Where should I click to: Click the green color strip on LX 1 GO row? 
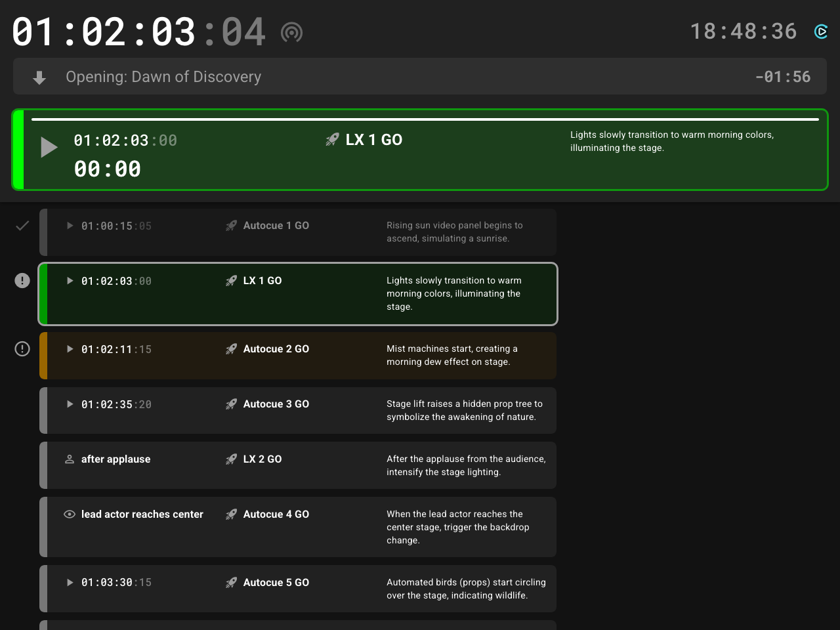(x=43, y=294)
